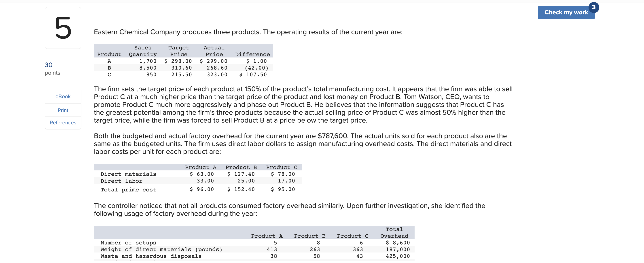Select weight overhead 187,000

398,250
